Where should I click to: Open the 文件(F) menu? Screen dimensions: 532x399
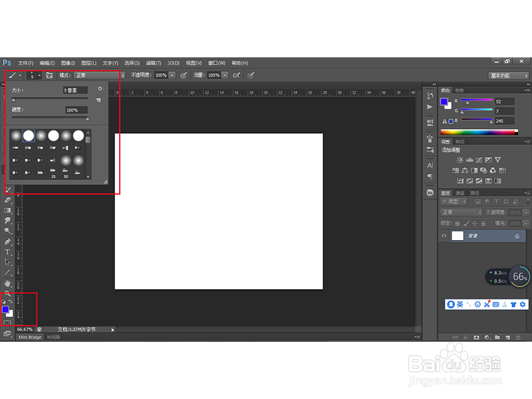26,63
